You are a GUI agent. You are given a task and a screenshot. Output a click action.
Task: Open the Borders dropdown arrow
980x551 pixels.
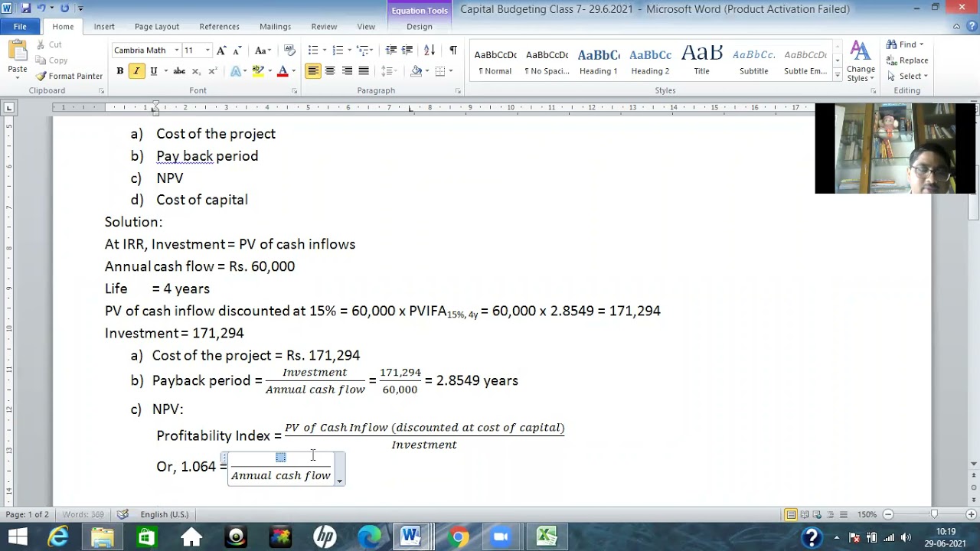point(451,71)
